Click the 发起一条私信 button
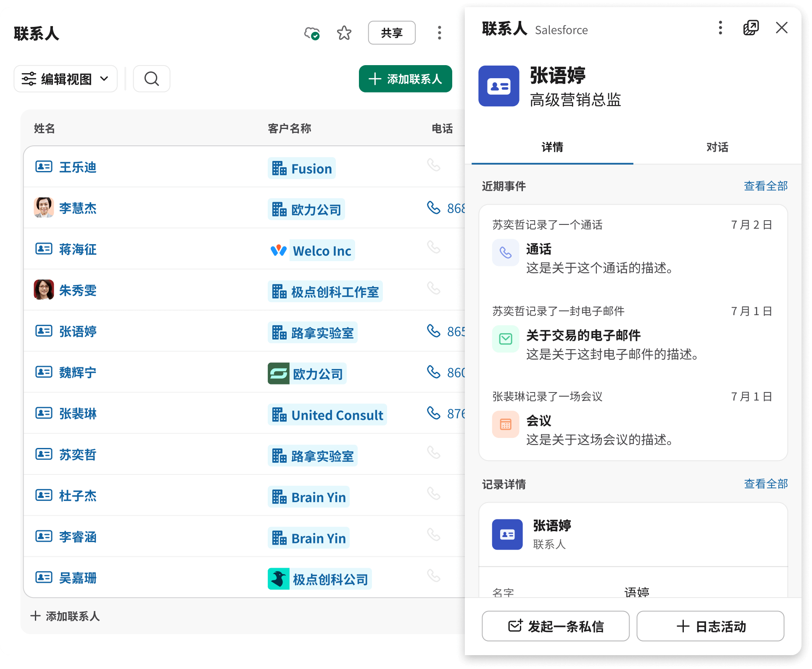The width and height of the screenshot is (812, 669). pyautogui.click(x=555, y=626)
